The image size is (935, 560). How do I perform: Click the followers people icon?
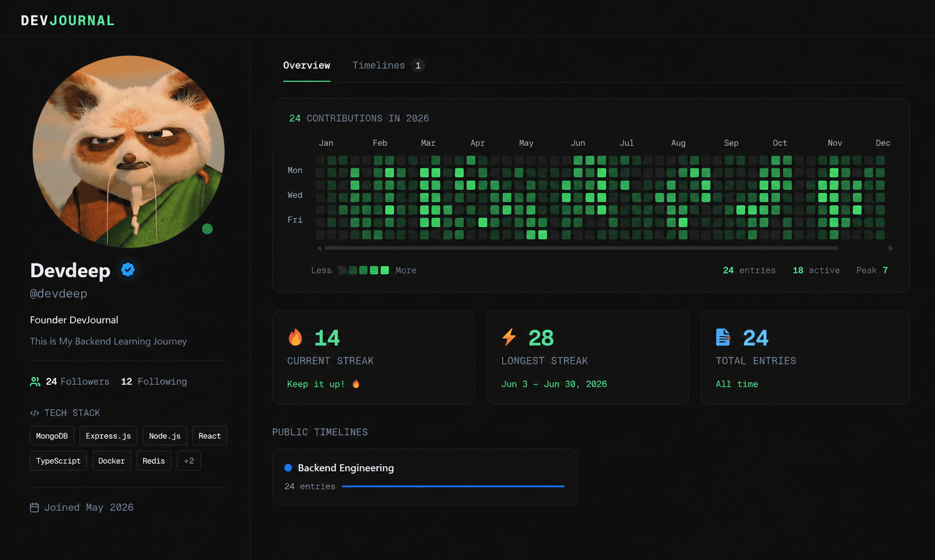[x=35, y=382]
